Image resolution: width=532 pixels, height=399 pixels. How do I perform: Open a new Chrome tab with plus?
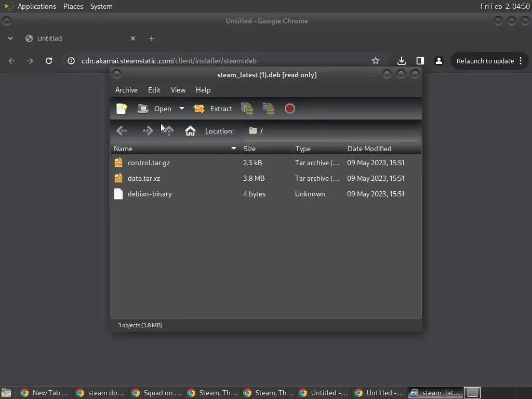coord(152,38)
